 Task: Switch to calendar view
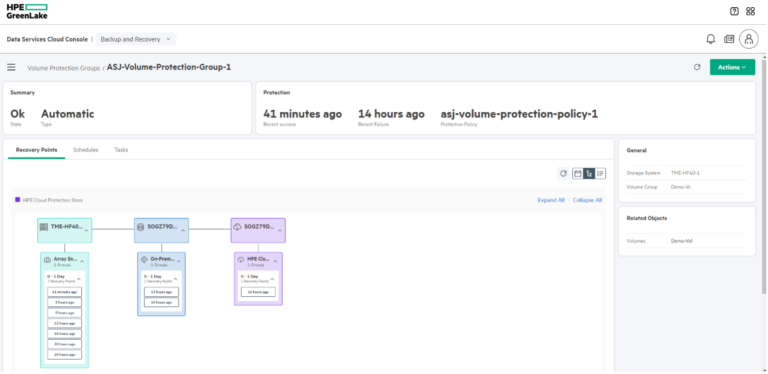click(577, 173)
